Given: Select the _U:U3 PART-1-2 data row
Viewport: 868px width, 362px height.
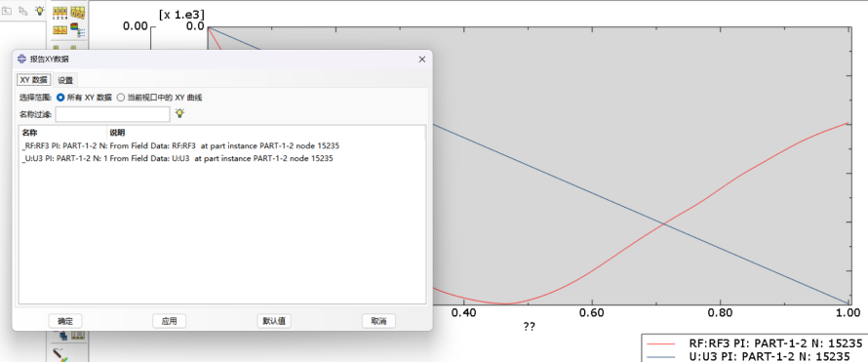Looking at the screenshot, I should click(x=222, y=158).
